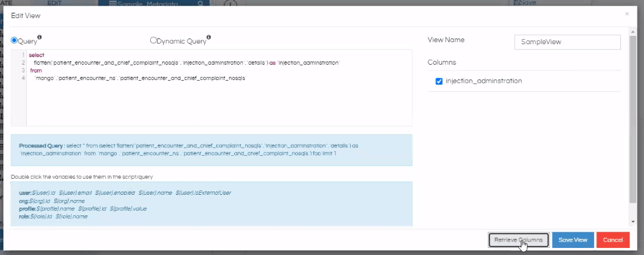Click the ${org}.name variable
Screen dimensions: 644x255
[x=69, y=201]
